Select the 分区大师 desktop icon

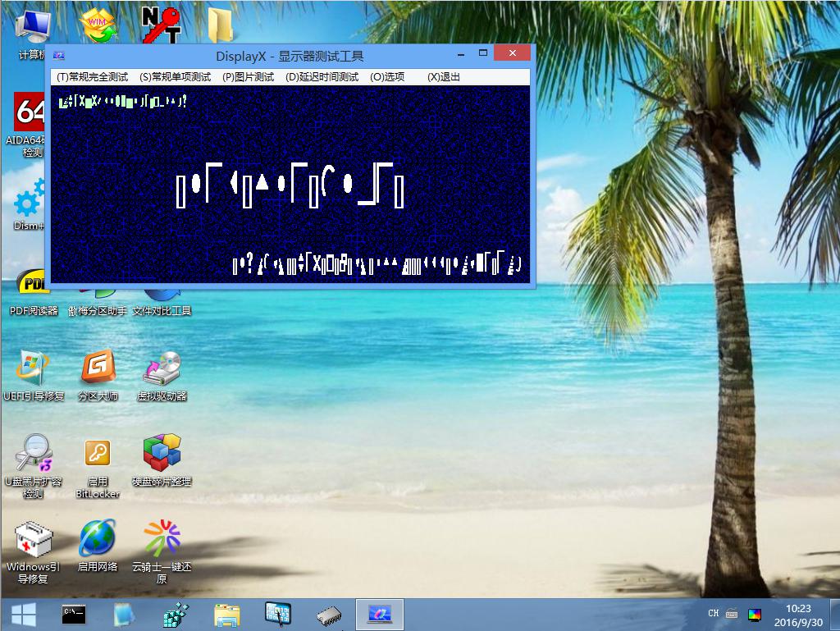(x=98, y=369)
